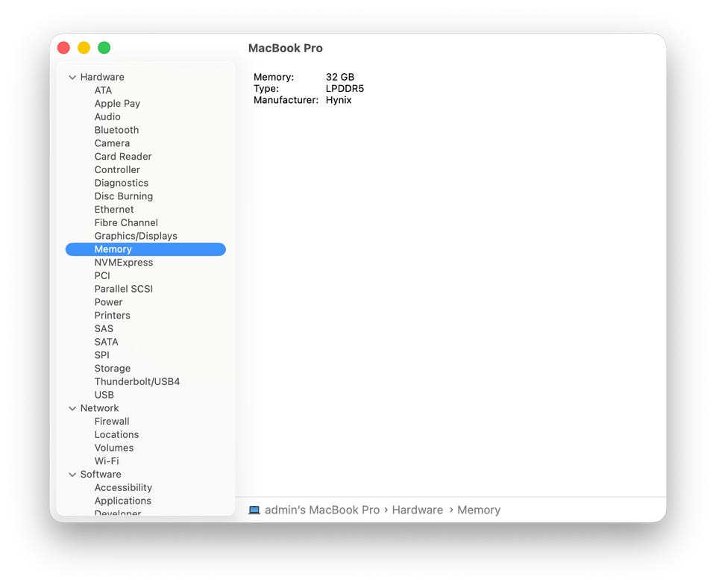Select Graphics/Displays in the sidebar

(x=136, y=237)
